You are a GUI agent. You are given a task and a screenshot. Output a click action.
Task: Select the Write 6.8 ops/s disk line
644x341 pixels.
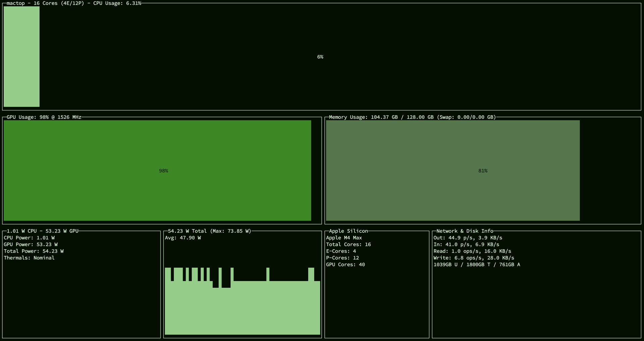click(474, 258)
